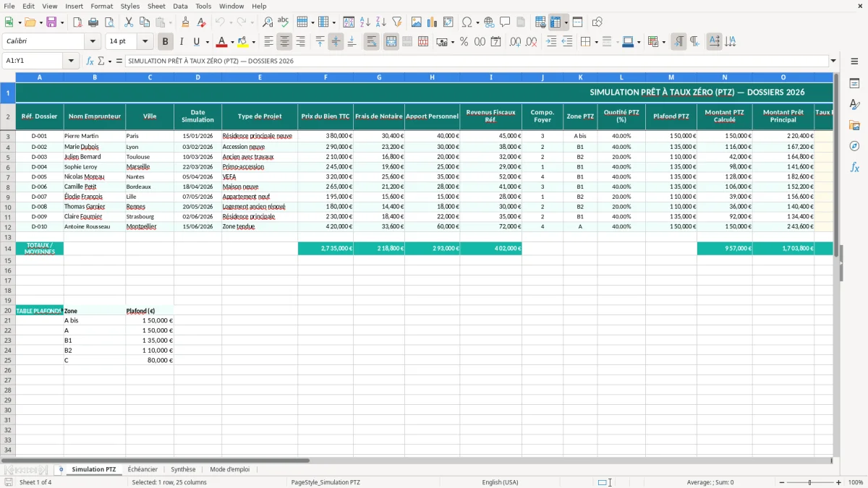Viewport: 868px width, 488px height.
Task: Open the Format menu
Action: pos(101,6)
